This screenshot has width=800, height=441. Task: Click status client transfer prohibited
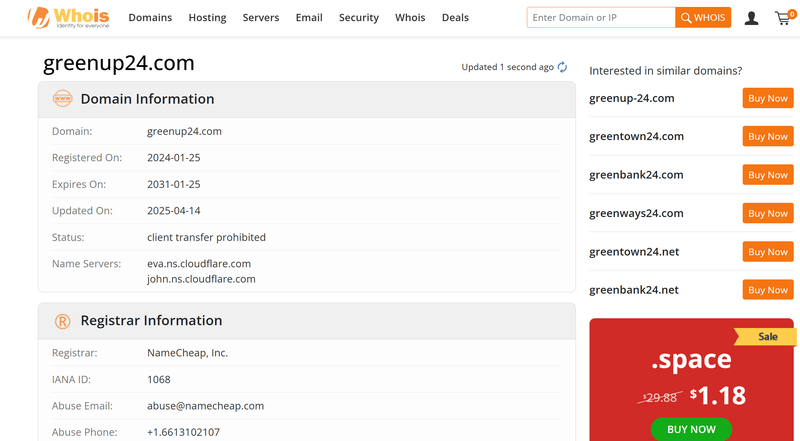point(206,237)
